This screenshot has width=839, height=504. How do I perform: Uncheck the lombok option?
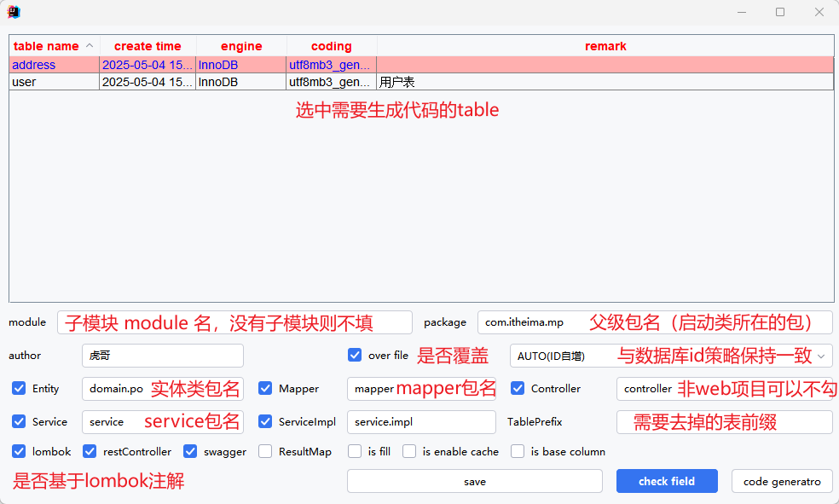pyautogui.click(x=19, y=451)
